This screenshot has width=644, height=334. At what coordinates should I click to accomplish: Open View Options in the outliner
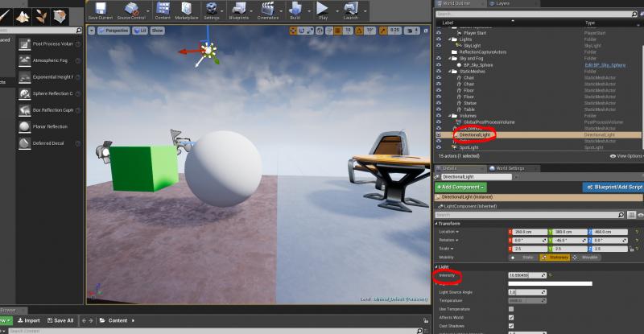626,156
